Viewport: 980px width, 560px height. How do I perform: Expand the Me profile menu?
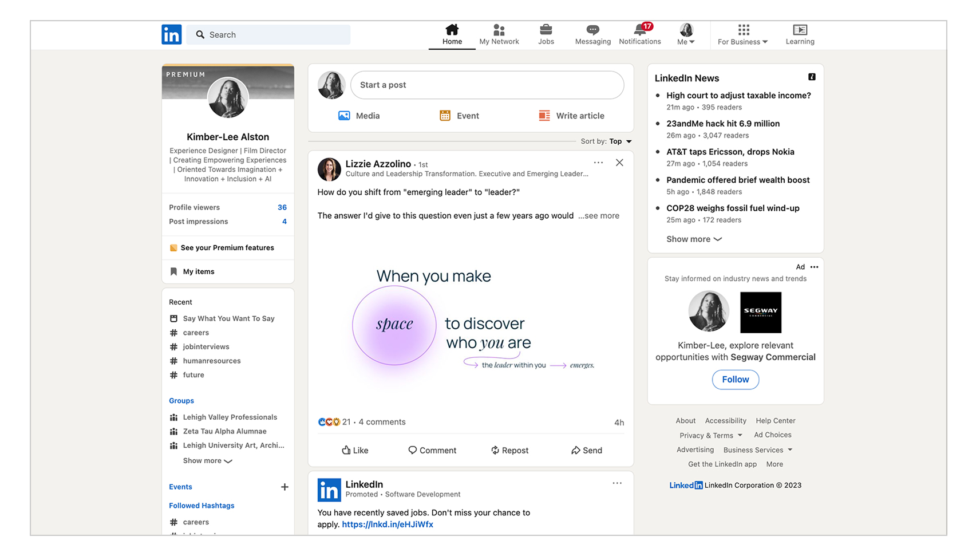686,35
